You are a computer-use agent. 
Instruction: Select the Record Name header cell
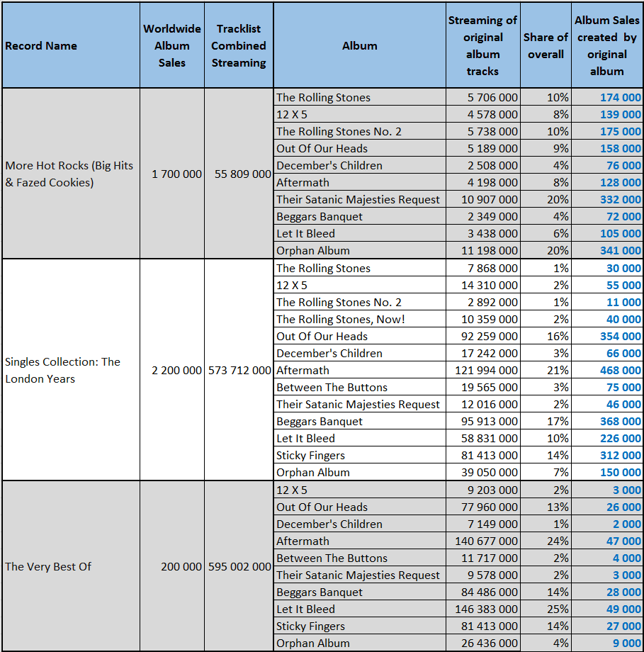[71, 45]
